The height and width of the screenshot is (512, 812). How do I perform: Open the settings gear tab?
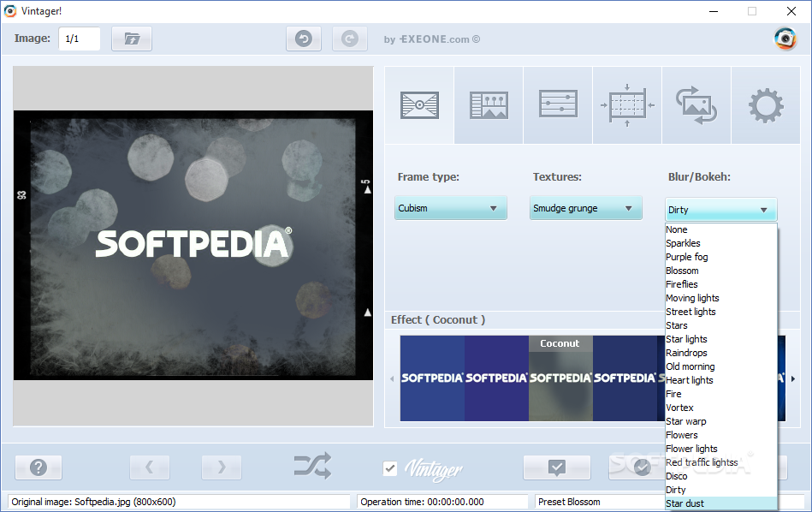coord(766,105)
